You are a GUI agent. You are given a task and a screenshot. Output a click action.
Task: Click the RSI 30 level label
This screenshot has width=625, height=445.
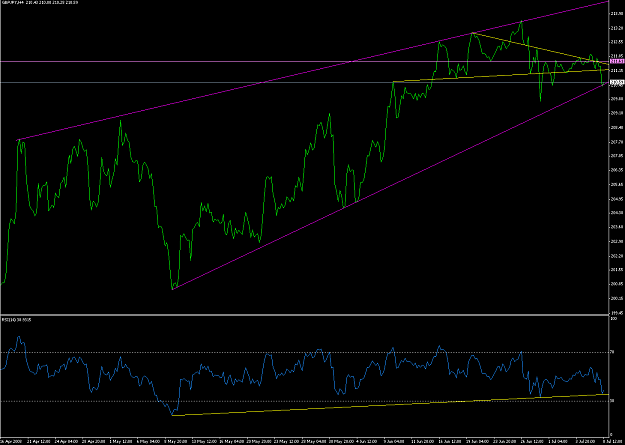coord(612,401)
